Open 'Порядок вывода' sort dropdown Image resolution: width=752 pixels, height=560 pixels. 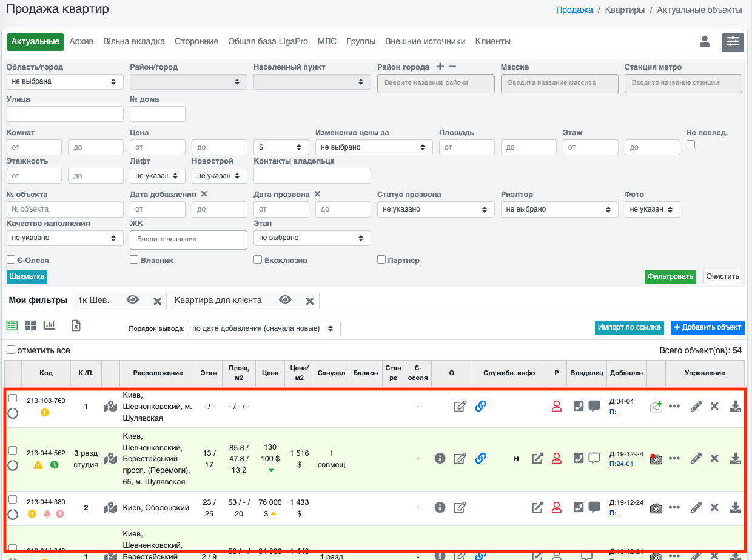pyautogui.click(x=263, y=328)
